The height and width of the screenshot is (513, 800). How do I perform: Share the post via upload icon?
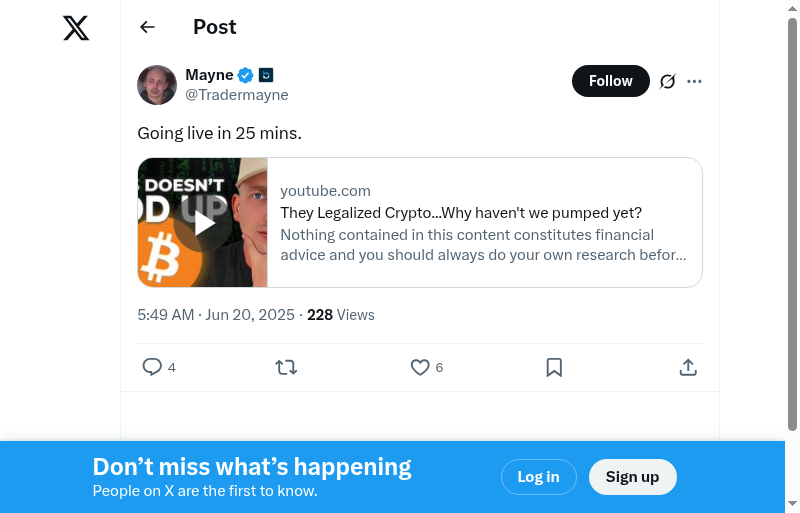pyautogui.click(x=688, y=367)
